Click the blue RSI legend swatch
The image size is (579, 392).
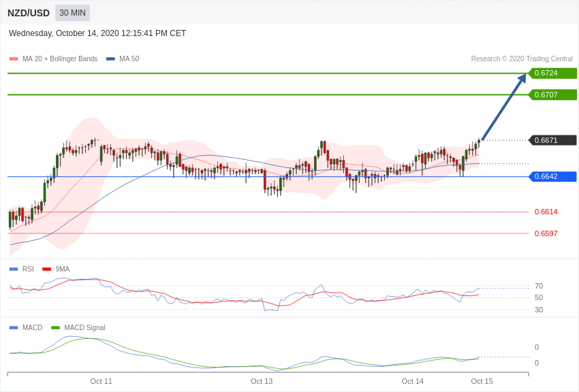tap(14, 269)
